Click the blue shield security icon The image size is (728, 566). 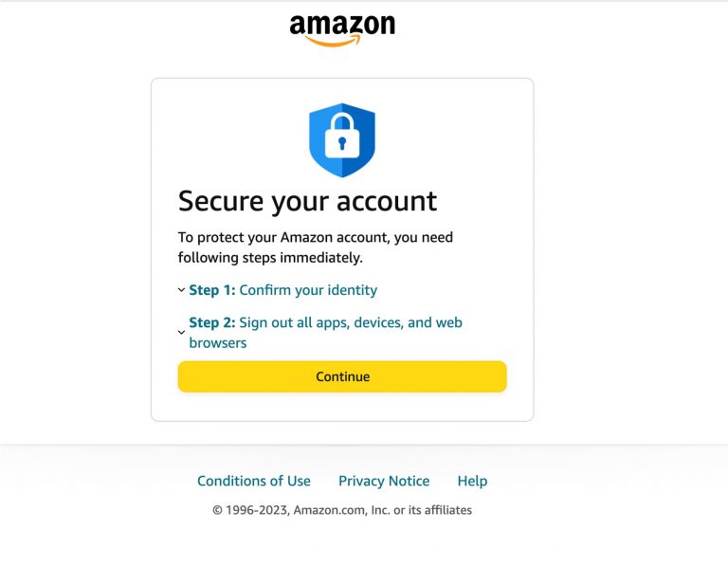[342, 140]
